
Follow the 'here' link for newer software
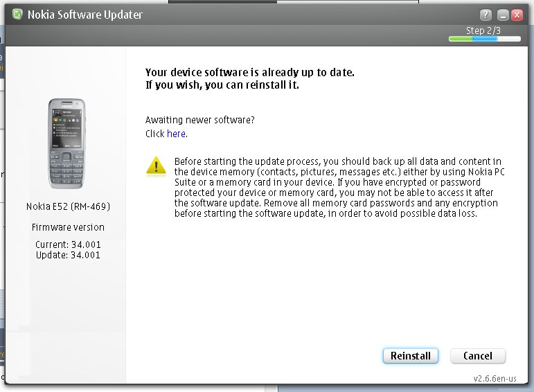point(176,134)
